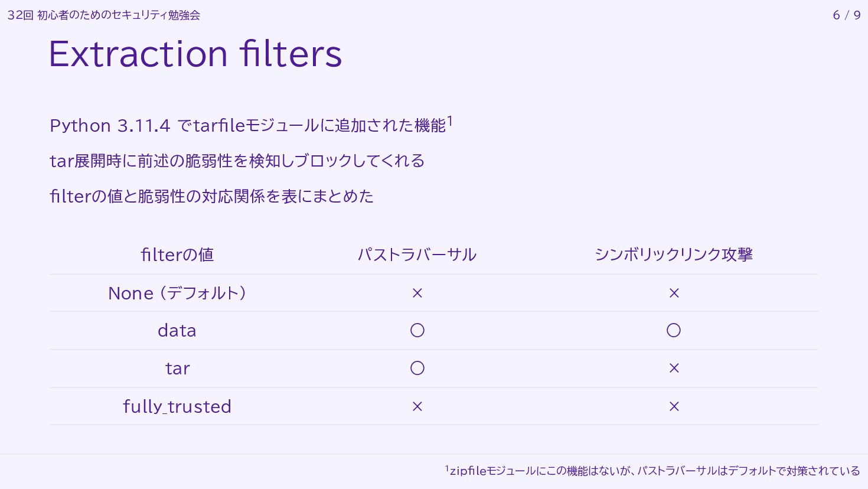
Task: Click the "シンボリックリンク攻撃" column header
Action: coord(674,255)
